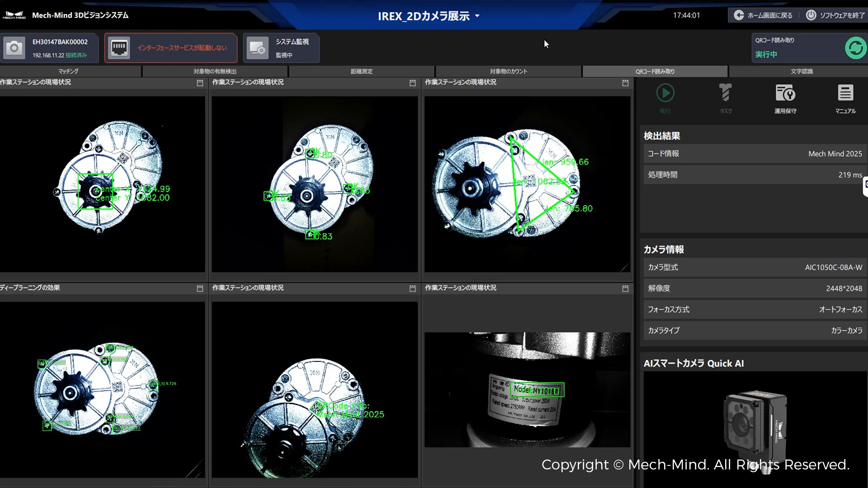Open the タスク screw icon panel

pyautogui.click(x=725, y=93)
